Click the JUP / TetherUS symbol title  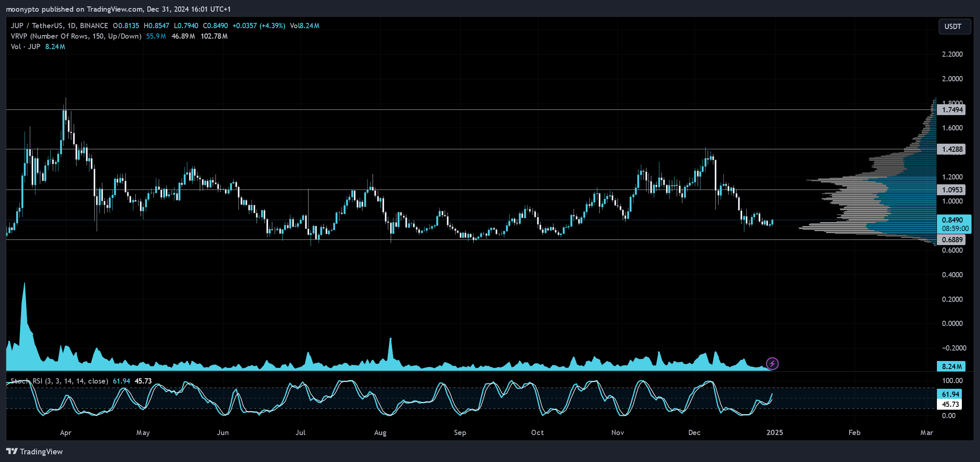[x=59, y=26]
